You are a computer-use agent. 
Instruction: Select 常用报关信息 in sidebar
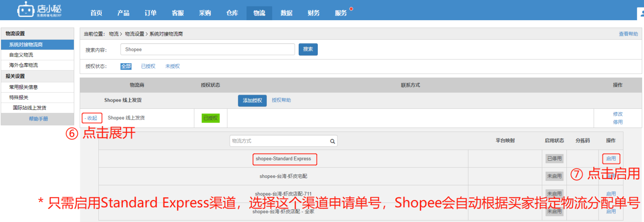(x=37, y=87)
